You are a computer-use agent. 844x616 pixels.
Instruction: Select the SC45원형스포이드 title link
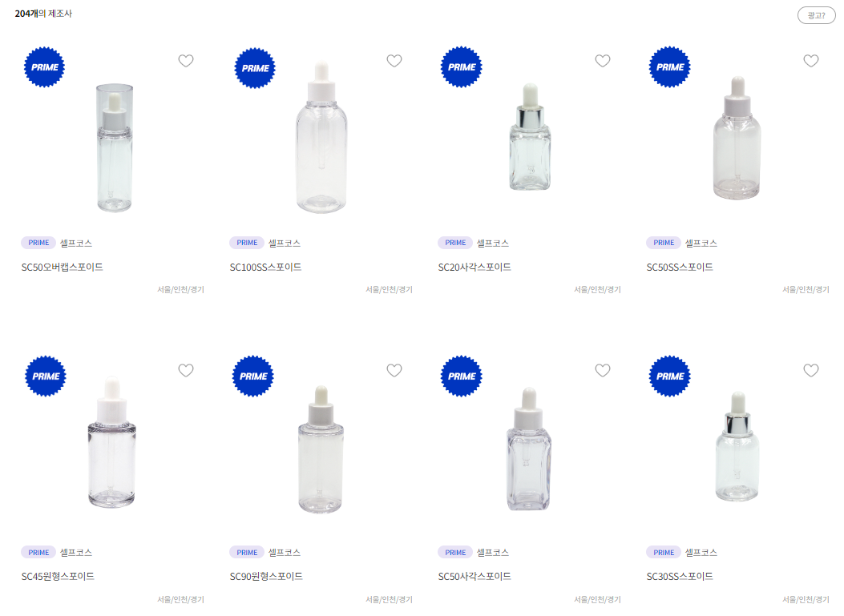[x=58, y=577]
